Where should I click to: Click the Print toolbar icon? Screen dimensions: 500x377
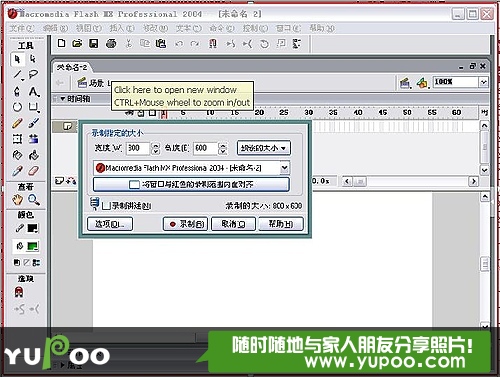tap(111, 43)
